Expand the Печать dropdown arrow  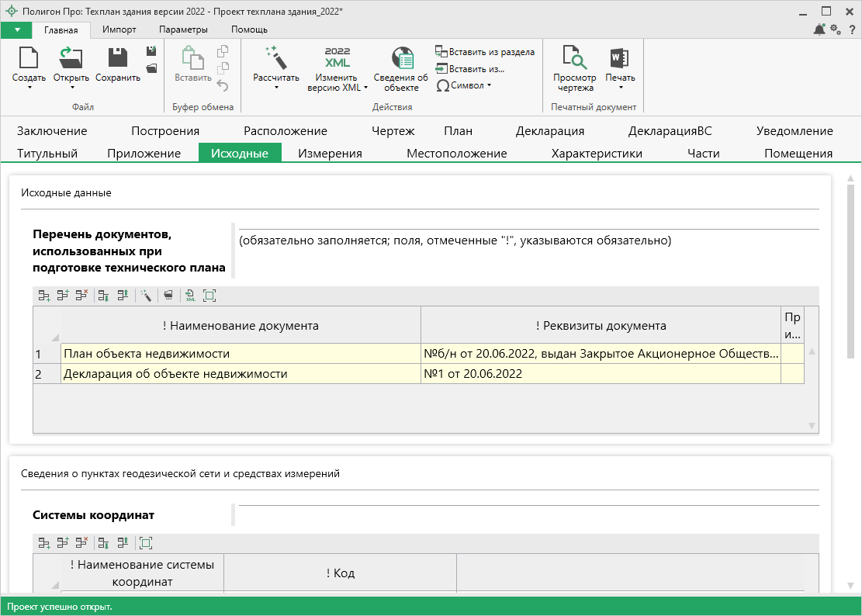[620, 87]
